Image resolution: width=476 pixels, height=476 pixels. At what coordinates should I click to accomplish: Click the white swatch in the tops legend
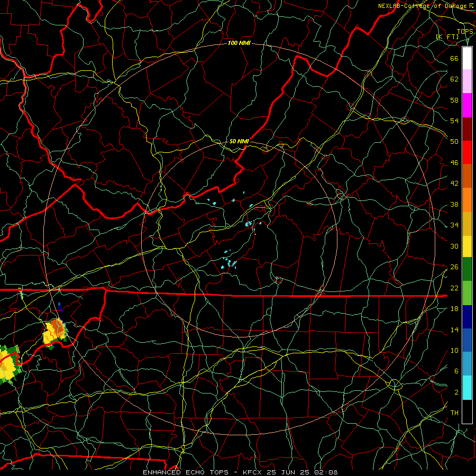click(467, 58)
